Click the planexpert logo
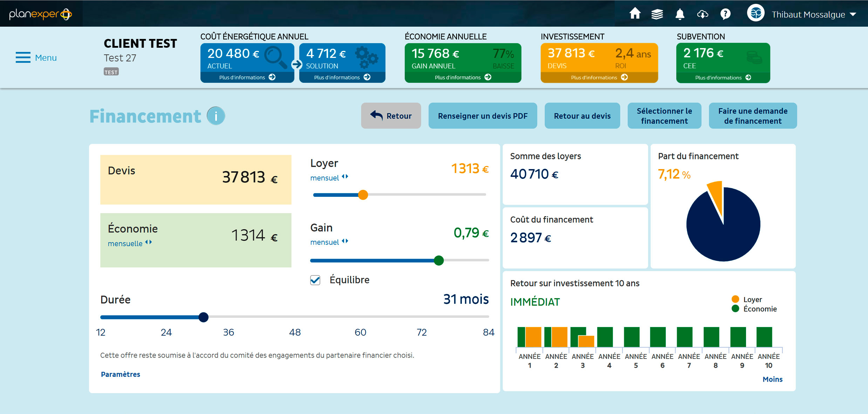868x414 pixels. point(41,14)
